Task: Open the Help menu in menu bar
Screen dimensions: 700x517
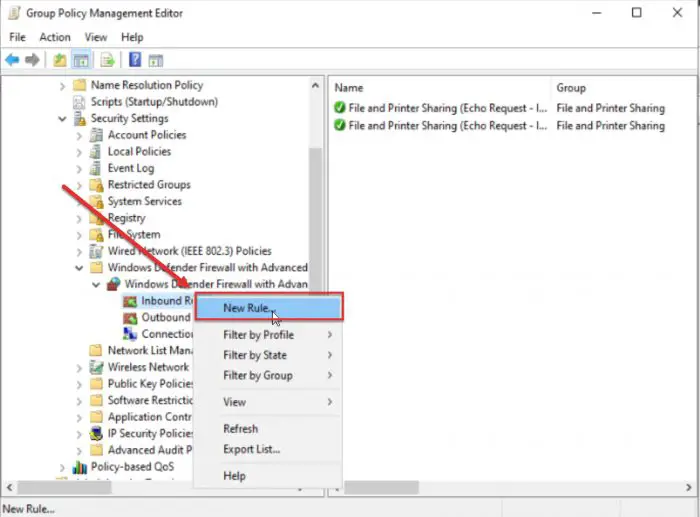Action: (x=132, y=37)
